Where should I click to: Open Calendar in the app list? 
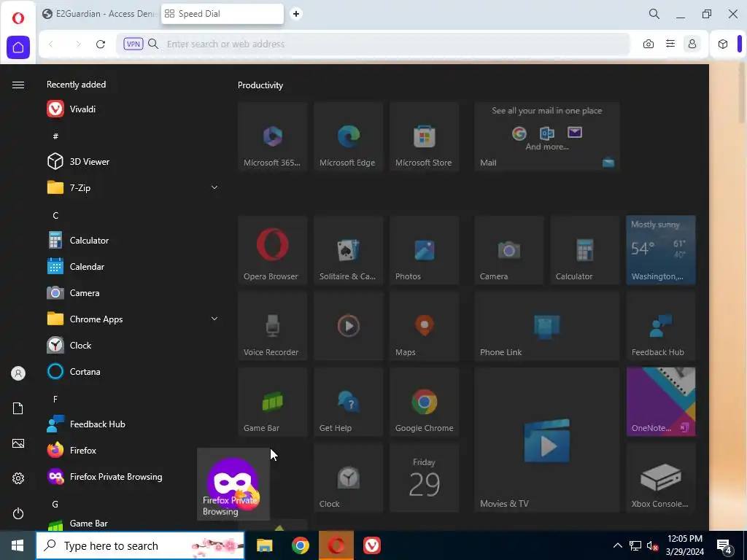(133, 267)
